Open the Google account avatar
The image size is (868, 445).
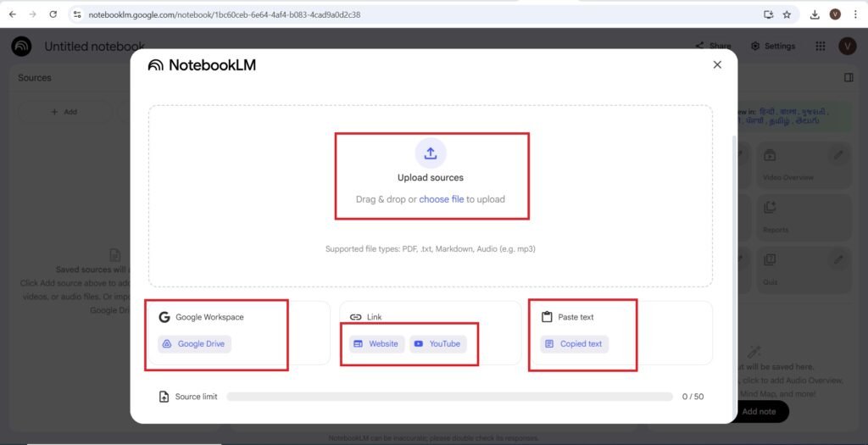848,46
